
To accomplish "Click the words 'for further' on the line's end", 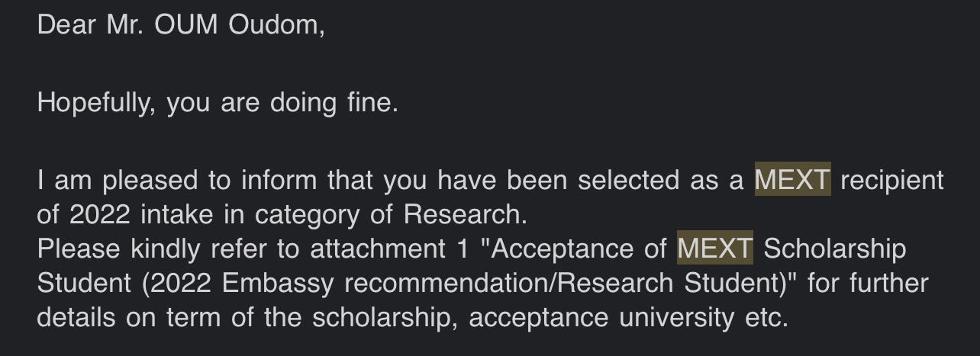I will click(x=868, y=283).
